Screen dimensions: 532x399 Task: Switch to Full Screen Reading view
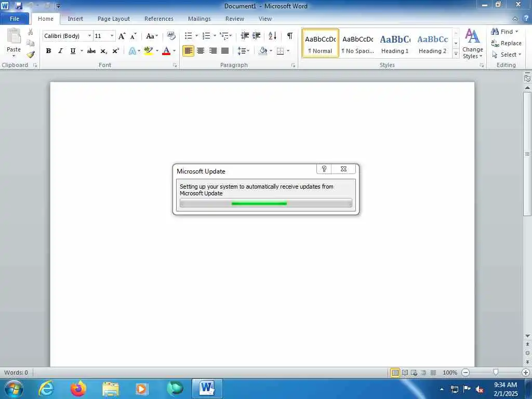pyautogui.click(x=405, y=373)
